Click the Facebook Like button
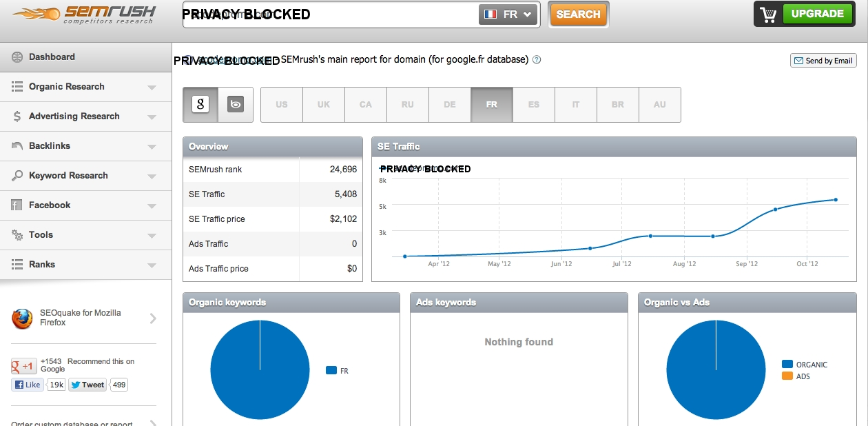The width and height of the screenshot is (868, 426). 28,385
